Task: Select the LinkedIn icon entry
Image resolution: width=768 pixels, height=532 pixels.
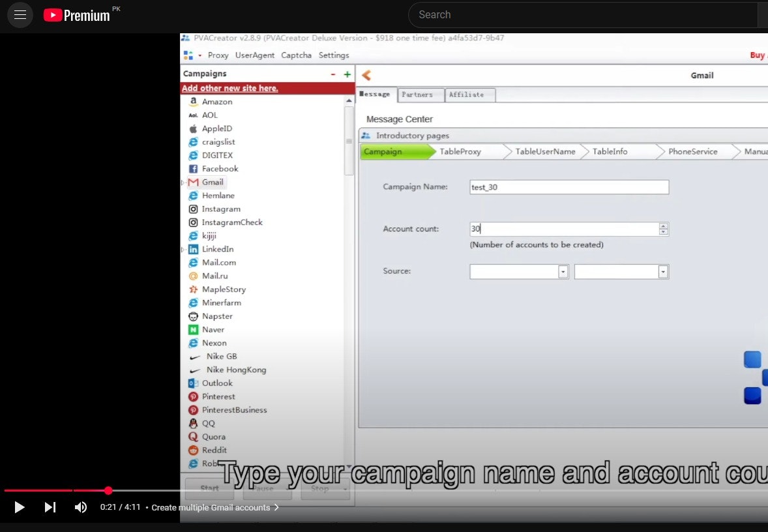Action: click(194, 249)
